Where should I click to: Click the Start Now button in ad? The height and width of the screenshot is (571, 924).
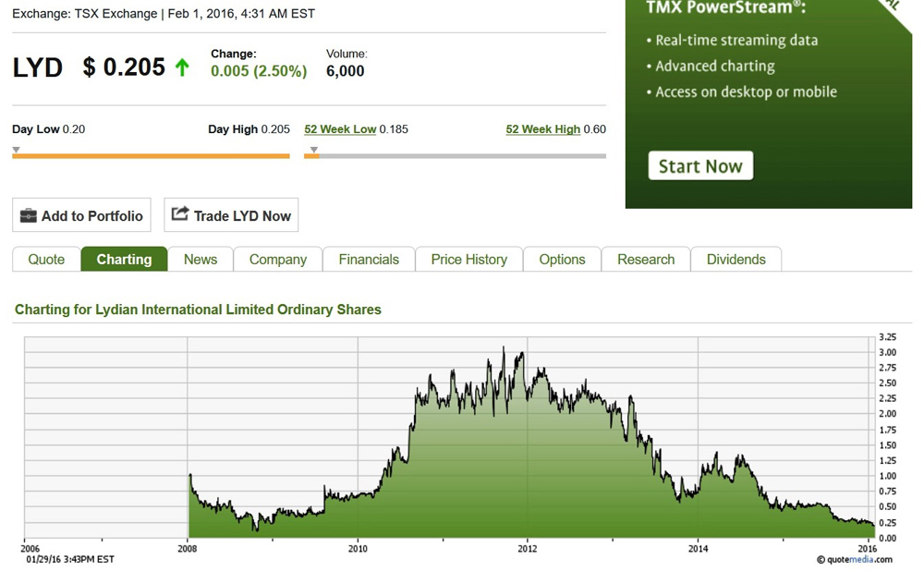pyautogui.click(x=700, y=166)
